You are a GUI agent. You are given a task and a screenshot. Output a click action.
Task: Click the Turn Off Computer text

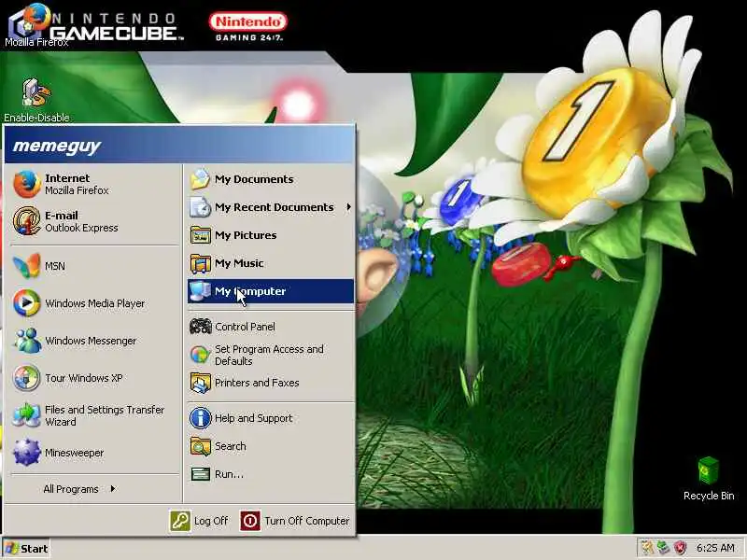coord(307,521)
